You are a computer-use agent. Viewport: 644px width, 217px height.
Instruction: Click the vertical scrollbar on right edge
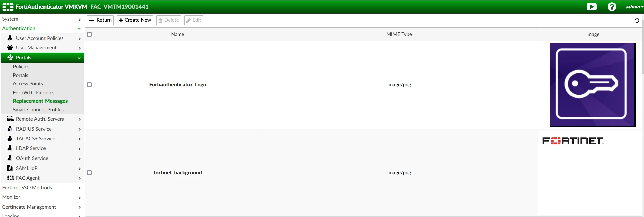[x=643, y=47]
